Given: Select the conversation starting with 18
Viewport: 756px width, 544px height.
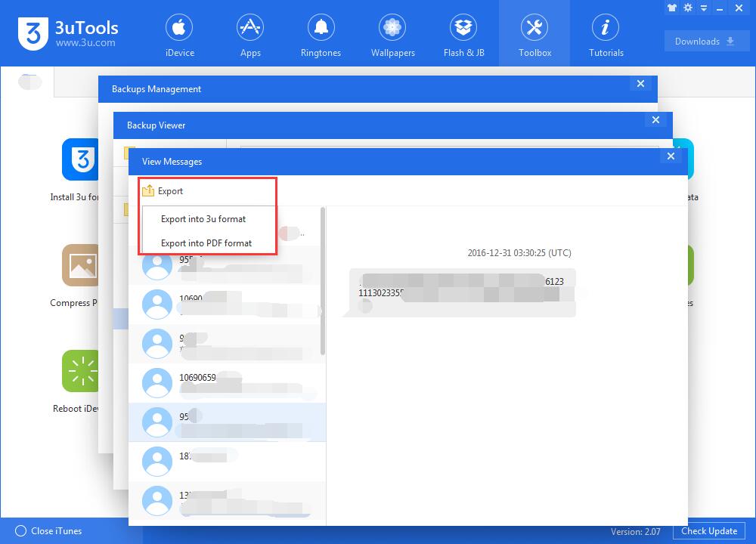Looking at the screenshot, I should click(226, 461).
